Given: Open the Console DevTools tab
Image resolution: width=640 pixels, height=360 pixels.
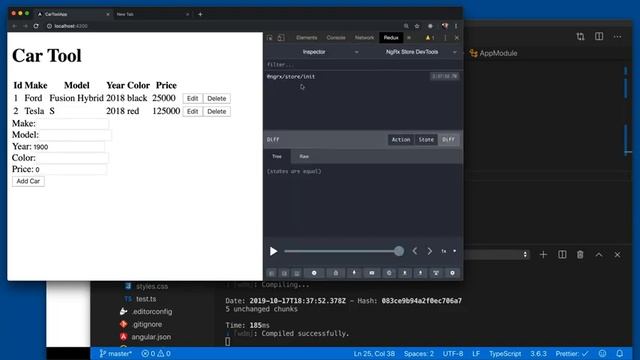Looking at the screenshot, I should point(336,38).
